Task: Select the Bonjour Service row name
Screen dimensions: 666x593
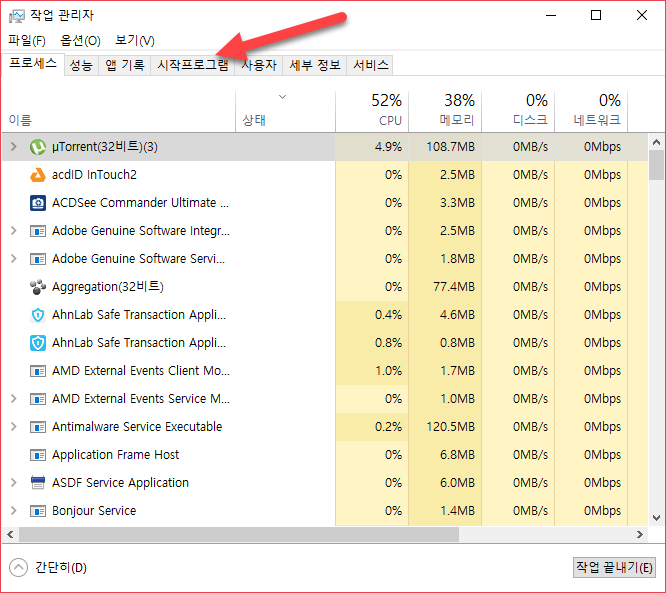Action: 94,511
